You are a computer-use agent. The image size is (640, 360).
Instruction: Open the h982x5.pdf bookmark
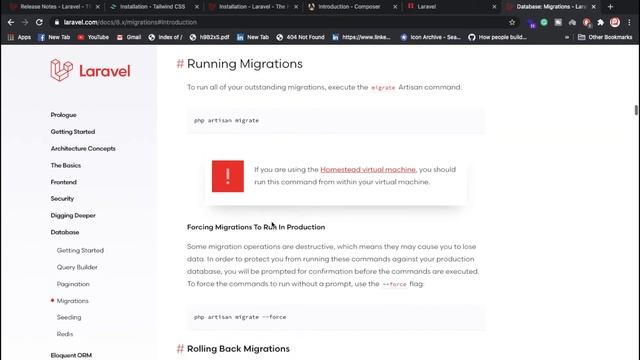[209, 37]
